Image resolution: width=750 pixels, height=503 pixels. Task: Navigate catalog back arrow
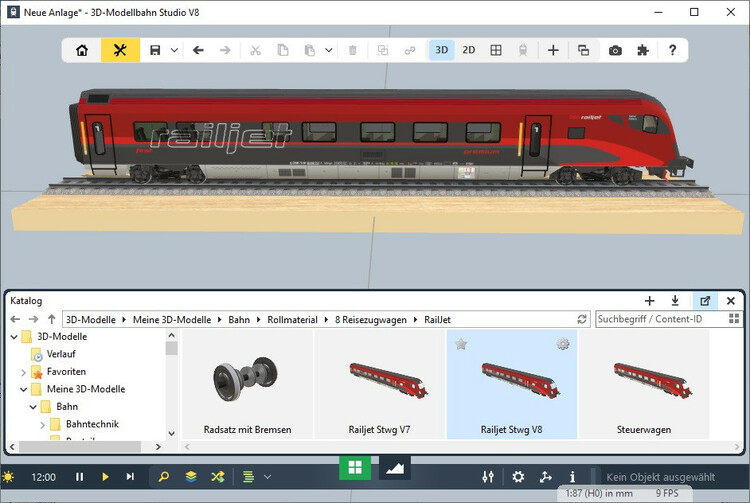[15, 319]
